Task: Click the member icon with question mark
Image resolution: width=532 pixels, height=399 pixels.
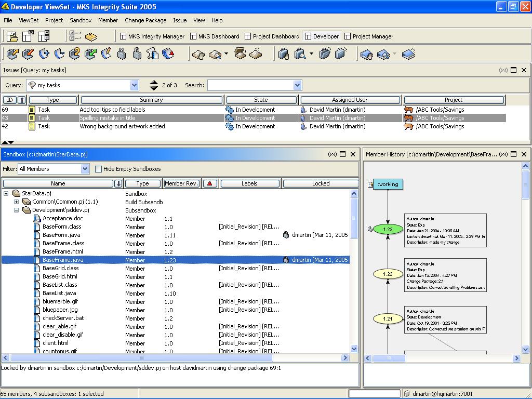Action: (x=75, y=54)
